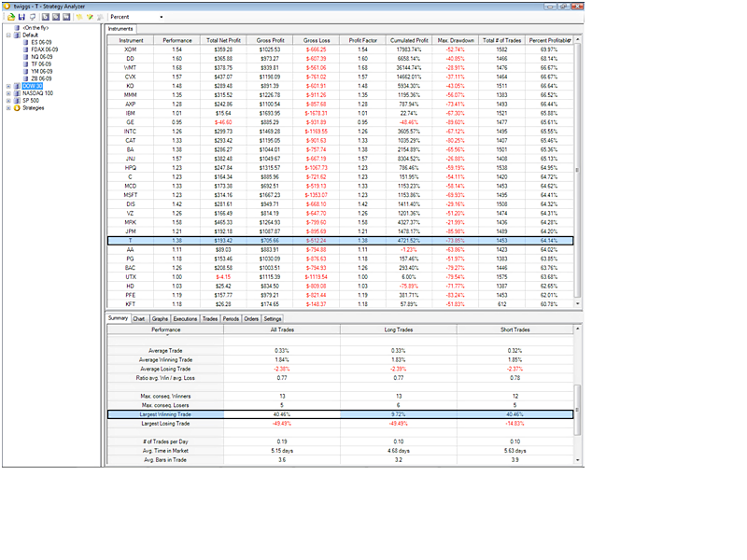This screenshot has height=560, width=747.
Task: Select TF 06-09 instrument
Action: pyautogui.click(x=41, y=63)
